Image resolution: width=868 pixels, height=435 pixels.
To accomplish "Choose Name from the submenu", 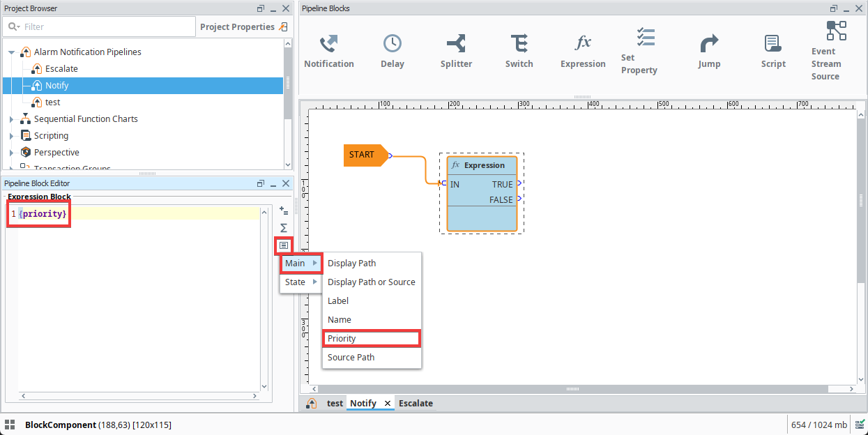I will click(x=372, y=319).
